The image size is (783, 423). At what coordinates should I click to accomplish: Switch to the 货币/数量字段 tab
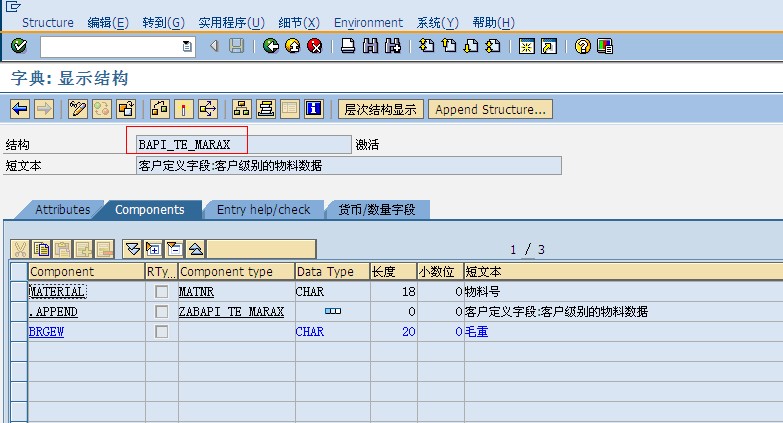(x=377, y=210)
